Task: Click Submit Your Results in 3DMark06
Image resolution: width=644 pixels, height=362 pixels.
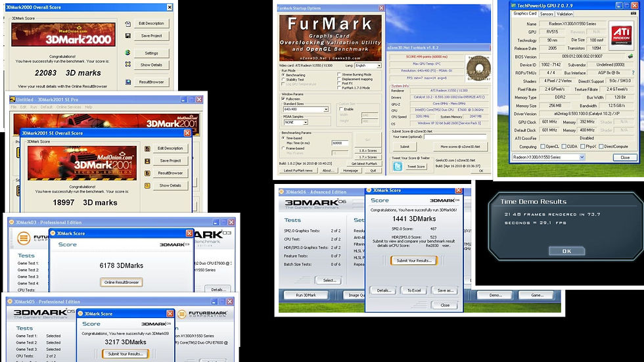Action: [413, 260]
